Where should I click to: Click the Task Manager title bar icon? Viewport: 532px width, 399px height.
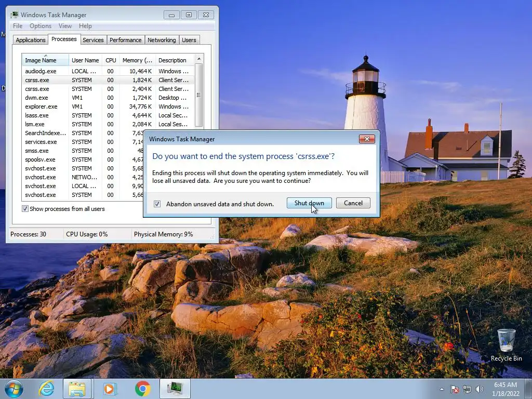coord(14,15)
